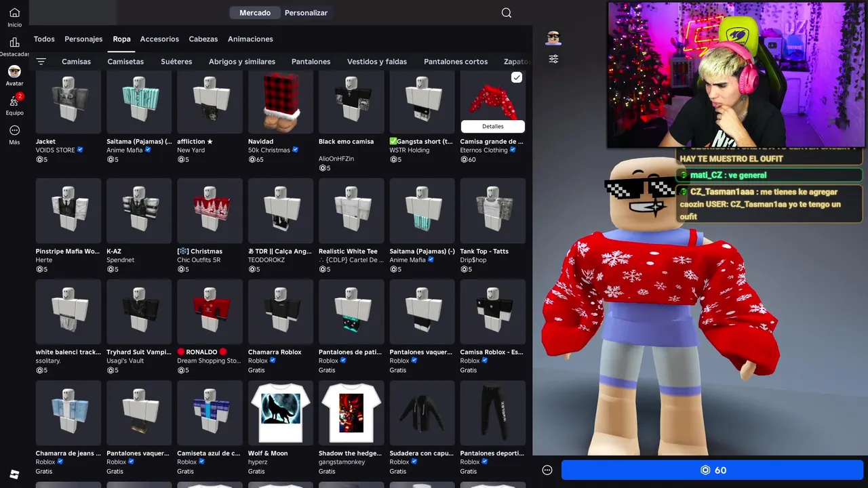Select Navidad red plaid thumbnail
The height and width of the screenshot is (488, 868).
pos(281,102)
